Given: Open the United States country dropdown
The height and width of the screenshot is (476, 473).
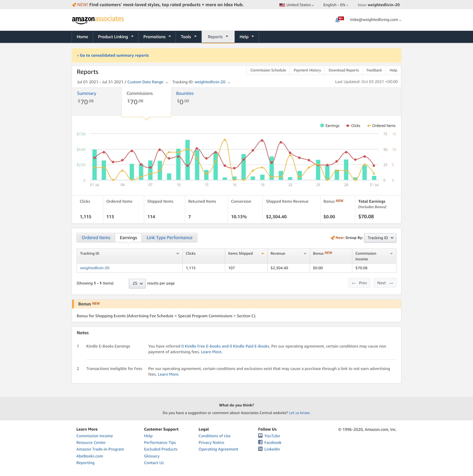Looking at the screenshot, I should pyautogui.click(x=297, y=5).
